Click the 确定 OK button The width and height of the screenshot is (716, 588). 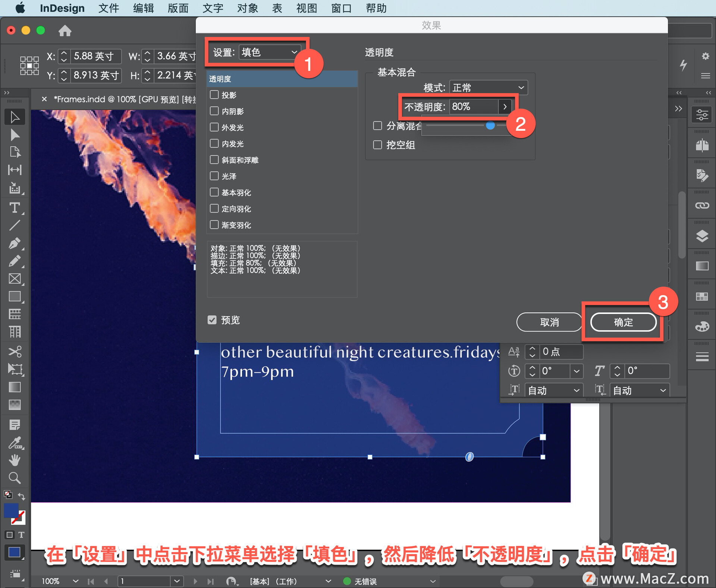pyautogui.click(x=624, y=322)
